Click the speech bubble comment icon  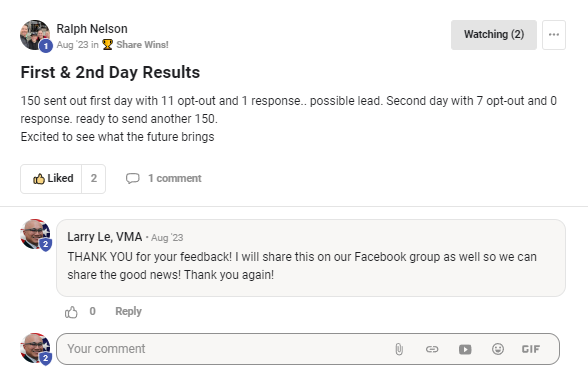coord(132,178)
